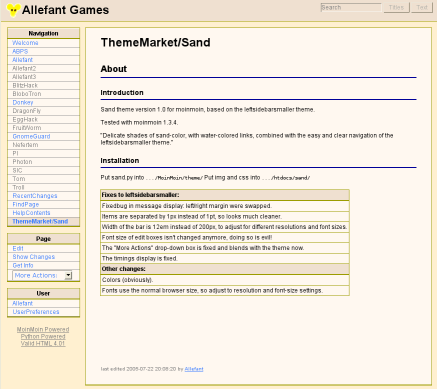Click the Page panel header
The height and width of the screenshot is (389, 437).
[x=43, y=239]
